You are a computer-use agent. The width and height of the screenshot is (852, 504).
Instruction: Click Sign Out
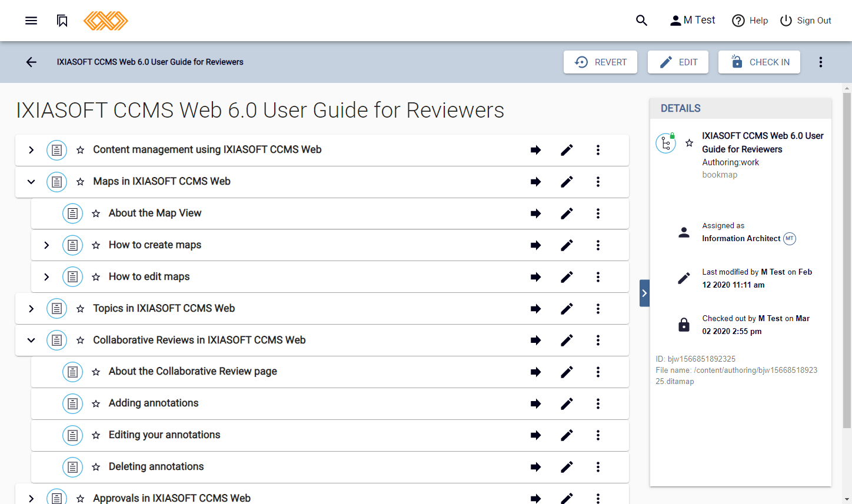806,21
